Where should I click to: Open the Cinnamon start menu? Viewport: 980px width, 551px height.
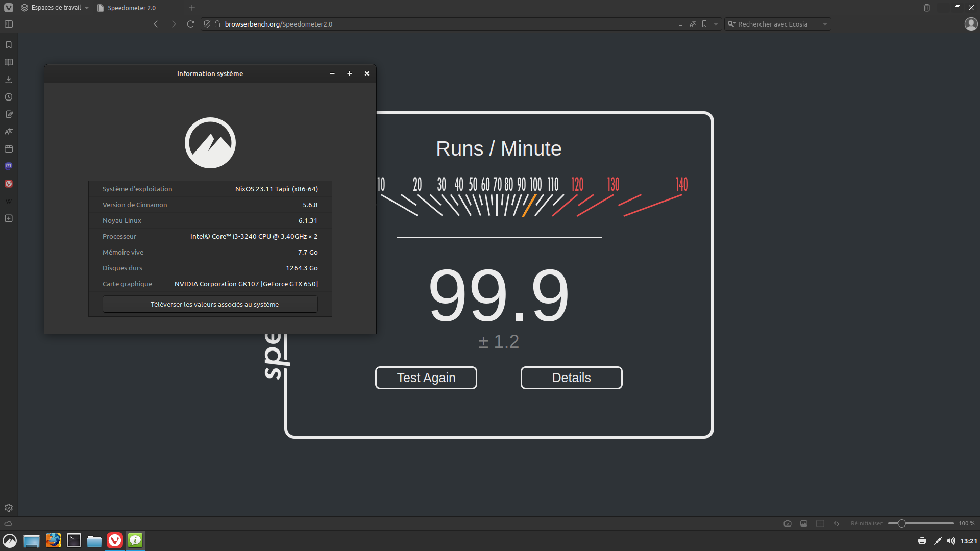10,541
